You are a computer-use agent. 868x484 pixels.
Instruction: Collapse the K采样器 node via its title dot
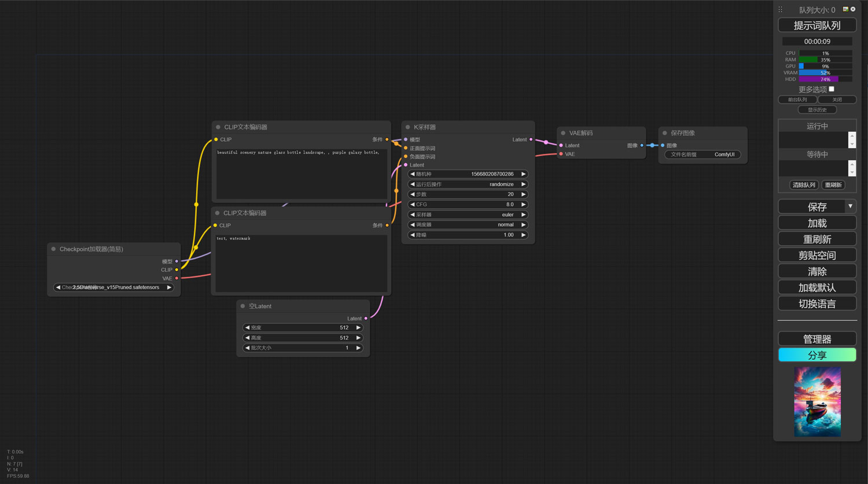tap(407, 127)
